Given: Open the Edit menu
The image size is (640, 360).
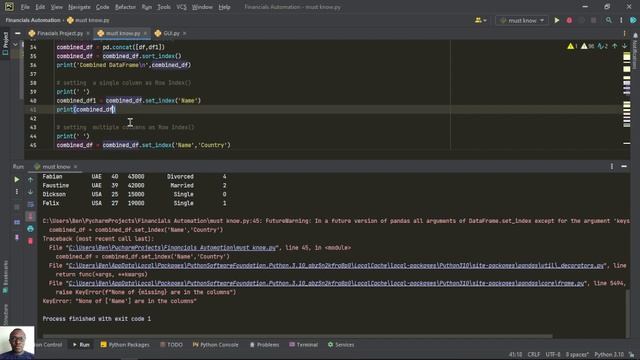Looking at the screenshot, I should click(40, 7).
